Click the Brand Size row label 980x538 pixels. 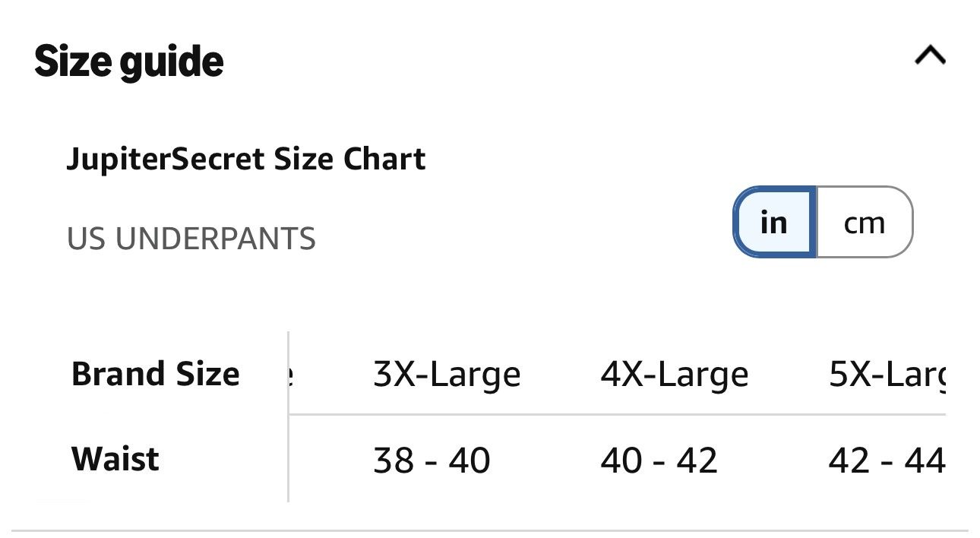[x=156, y=374]
